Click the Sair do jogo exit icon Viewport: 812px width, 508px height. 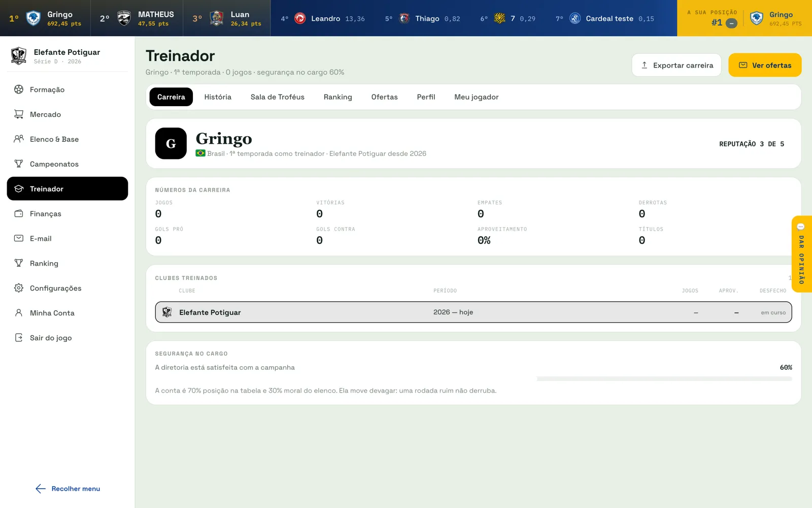pos(19,338)
